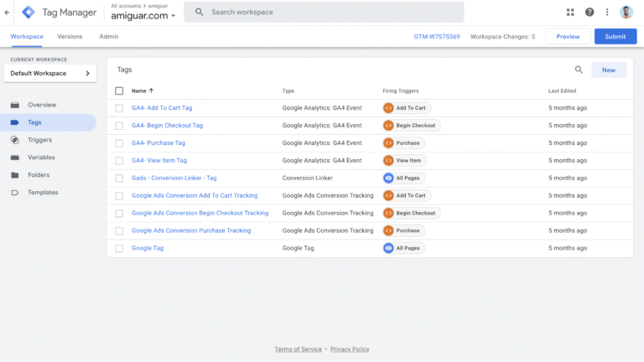Image resolution: width=644 pixels, height=362 pixels.
Task: Tick the checkbox for GA4- Add To Cart Tag
Action: tap(119, 108)
